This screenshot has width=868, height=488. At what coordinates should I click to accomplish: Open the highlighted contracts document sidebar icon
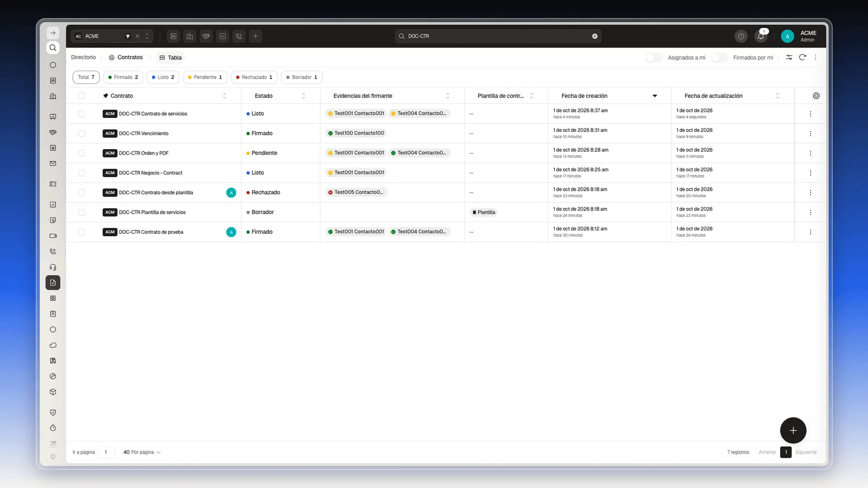(x=53, y=283)
